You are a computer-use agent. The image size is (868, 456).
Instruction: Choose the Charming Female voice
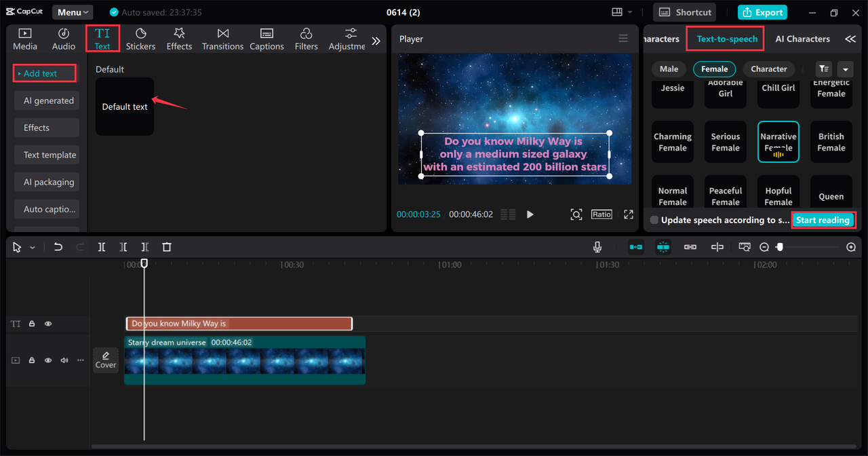coord(673,142)
